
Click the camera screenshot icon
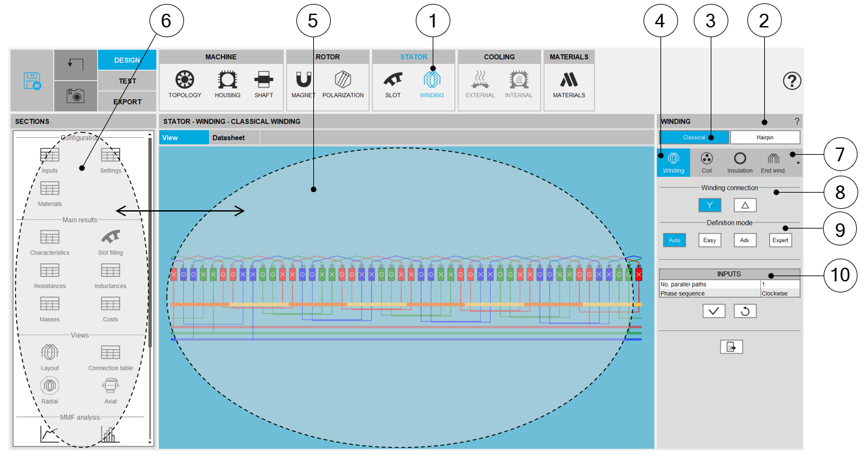coord(76,97)
